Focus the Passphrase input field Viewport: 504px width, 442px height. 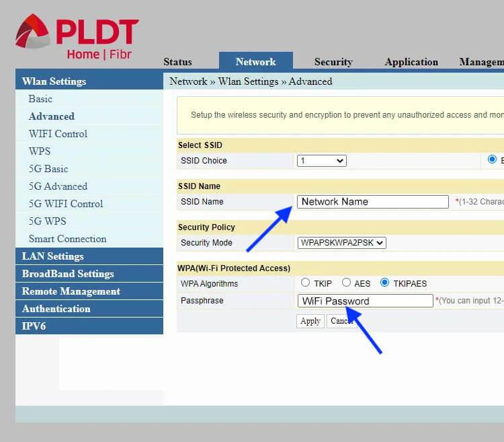[365, 301]
